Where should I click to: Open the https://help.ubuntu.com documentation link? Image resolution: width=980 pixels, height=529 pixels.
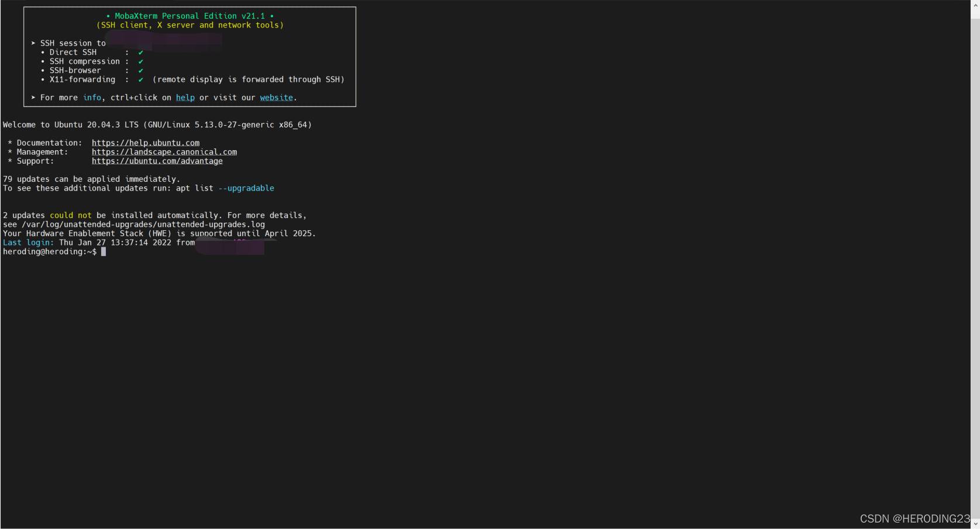point(146,143)
